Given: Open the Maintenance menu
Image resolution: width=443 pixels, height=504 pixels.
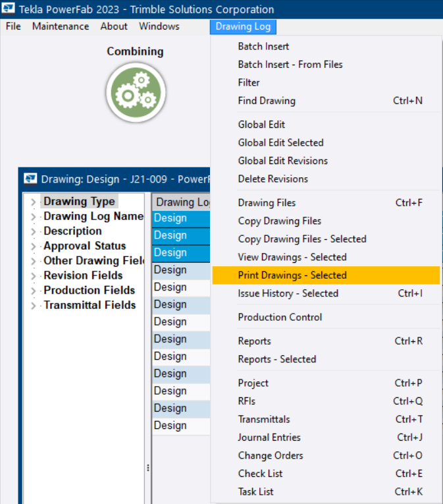Looking at the screenshot, I should [x=61, y=26].
